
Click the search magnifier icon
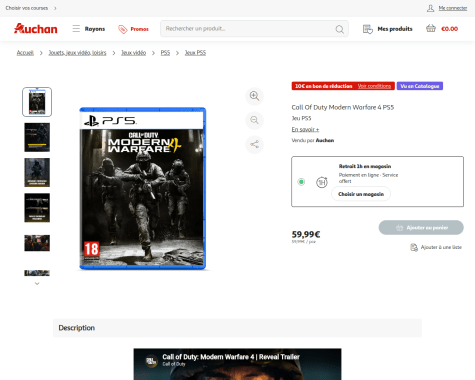339,29
